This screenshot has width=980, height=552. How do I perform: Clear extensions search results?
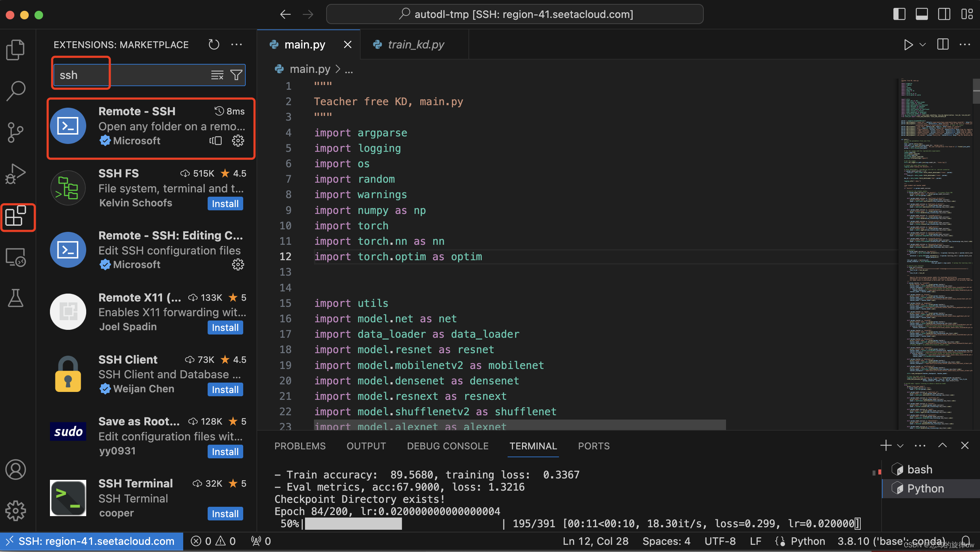[x=217, y=75]
